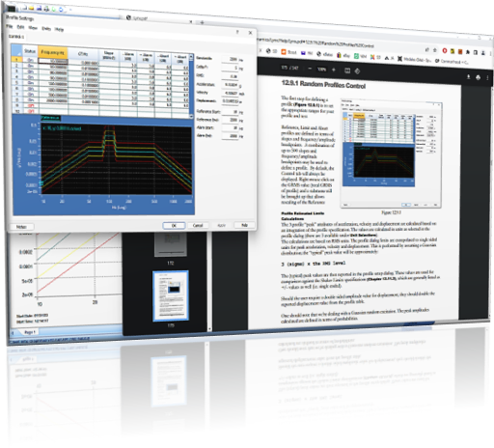The image size is (494, 448).
Task: Toggle Status cell in row 2
Action: tap(30, 66)
